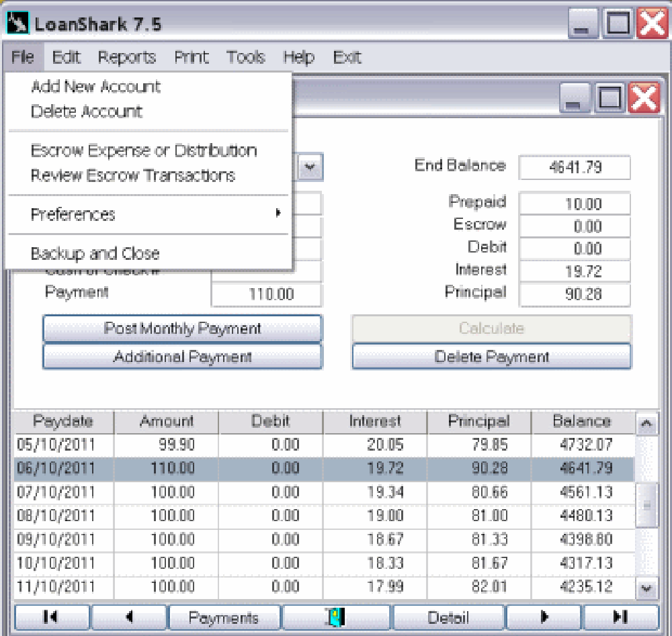Viewport: 672px width, 636px height.
Task: Minimize the LoanShark main window
Action: coord(583,23)
